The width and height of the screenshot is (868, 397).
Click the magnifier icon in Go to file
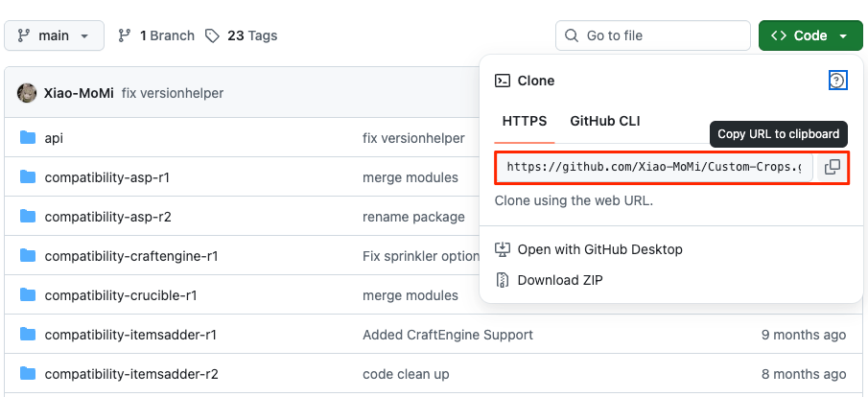tap(572, 36)
